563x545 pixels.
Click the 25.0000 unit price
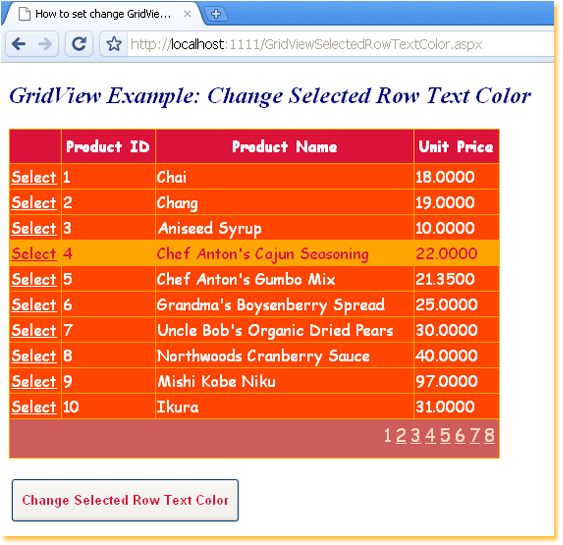pos(447,304)
